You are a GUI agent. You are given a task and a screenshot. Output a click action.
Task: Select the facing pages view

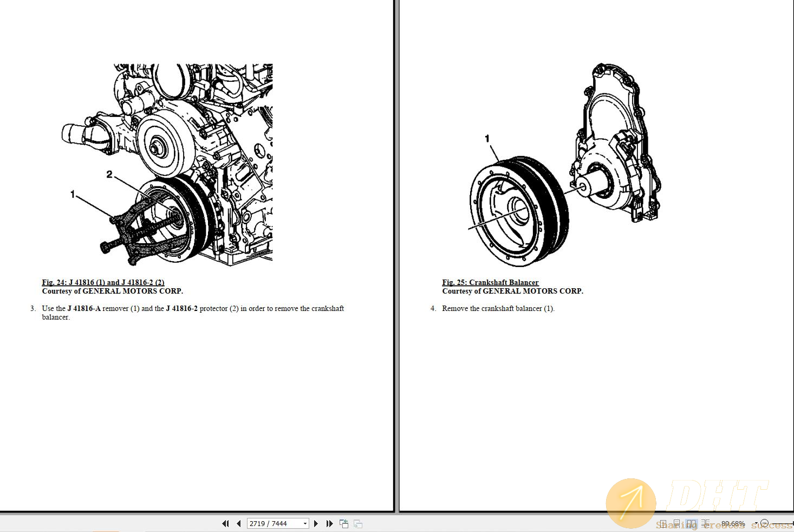[x=692, y=524]
